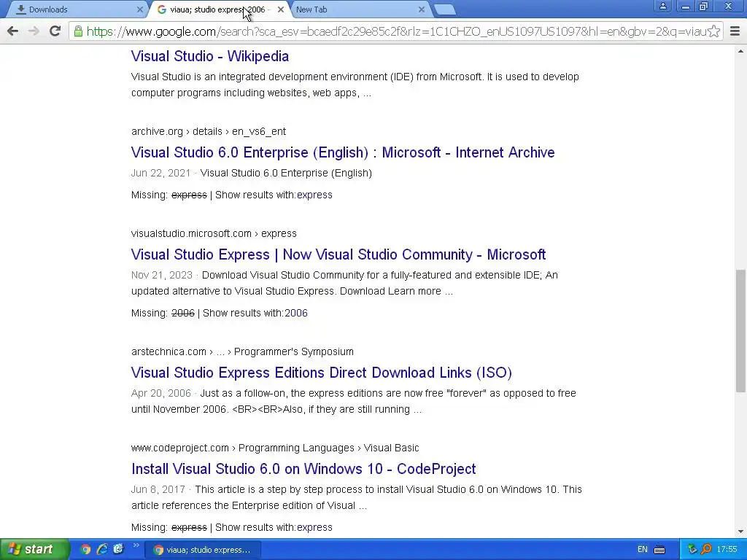Click the scrollbar up arrow
Screen dimensions: 747x560
(740, 50)
